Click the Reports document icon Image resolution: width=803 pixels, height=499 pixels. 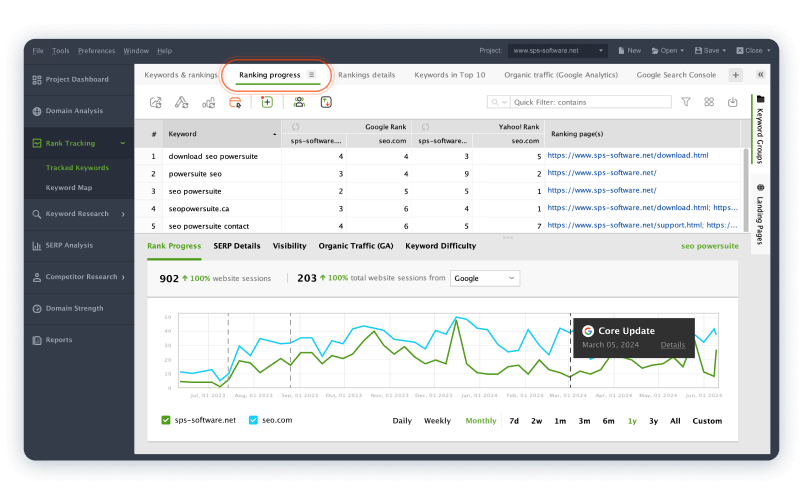click(37, 340)
